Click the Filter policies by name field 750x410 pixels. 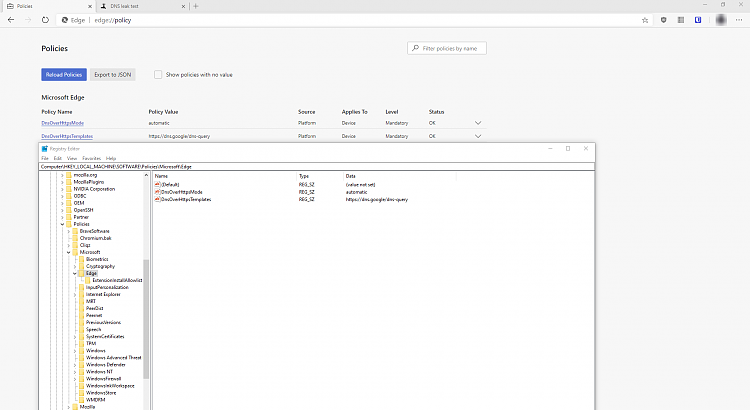(x=447, y=48)
